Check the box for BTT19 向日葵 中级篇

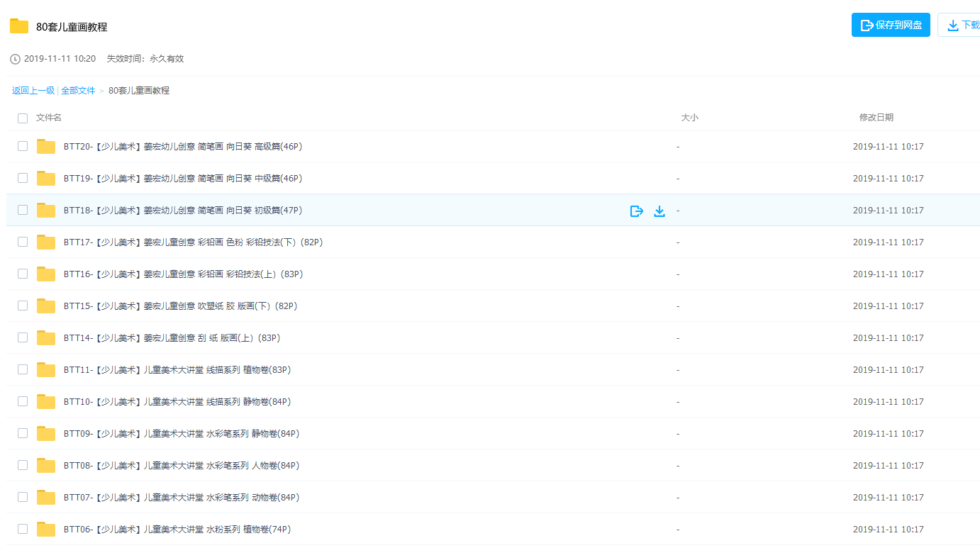click(23, 178)
